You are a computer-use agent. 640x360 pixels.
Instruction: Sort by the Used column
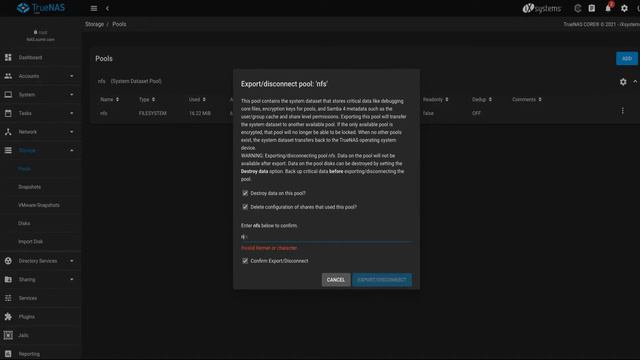coord(197,100)
